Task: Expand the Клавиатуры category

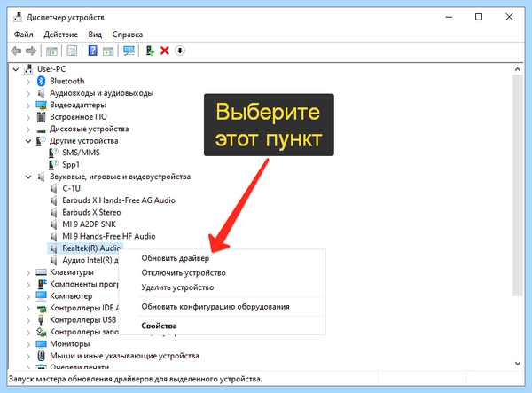Action: (x=28, y=272)
